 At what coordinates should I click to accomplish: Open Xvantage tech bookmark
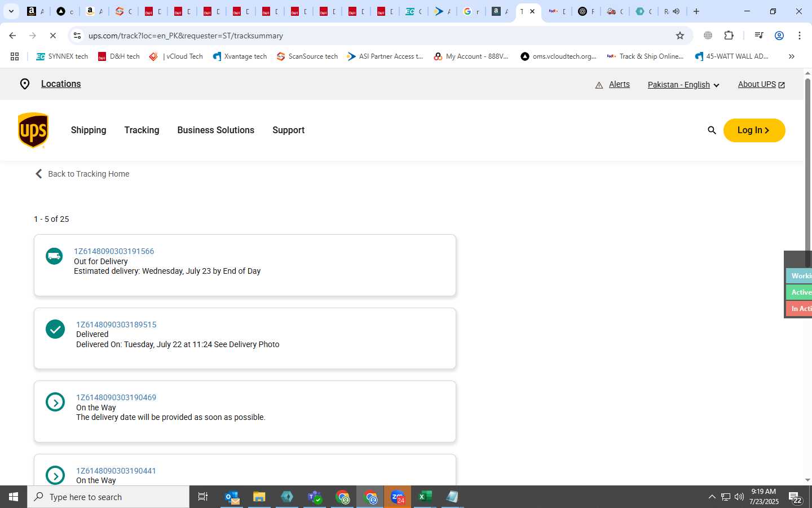[240, 56]
